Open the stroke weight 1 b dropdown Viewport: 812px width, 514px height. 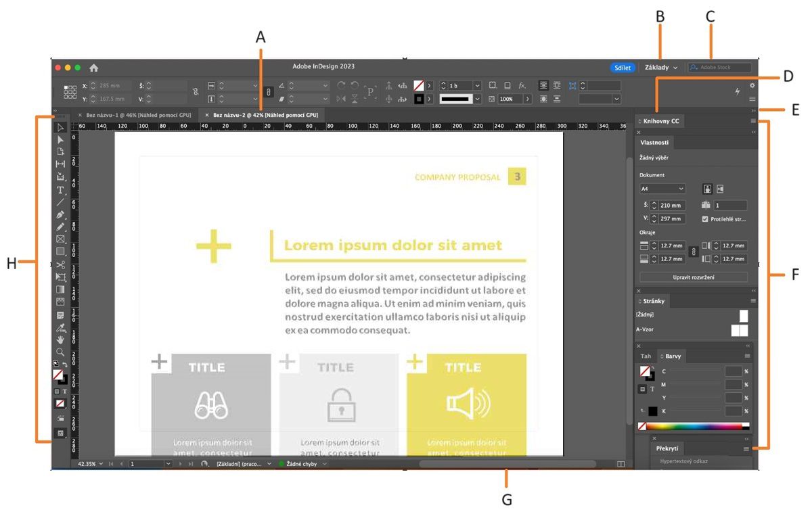(x=477, y=86)
